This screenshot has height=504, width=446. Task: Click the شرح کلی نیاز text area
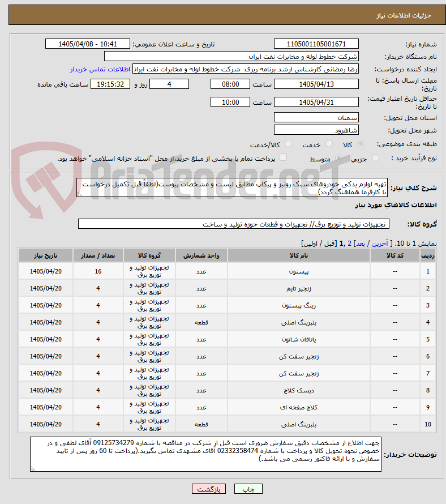pos(232,187)
